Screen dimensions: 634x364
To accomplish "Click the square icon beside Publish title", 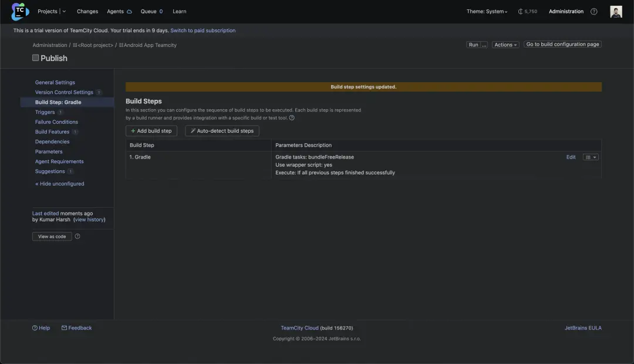I will click(35, 58).
